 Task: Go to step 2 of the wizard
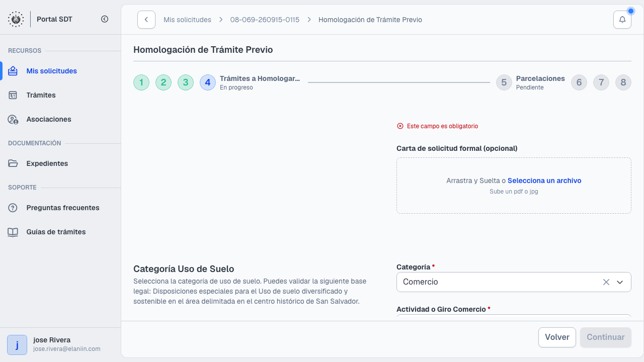(x=164, y=82)
